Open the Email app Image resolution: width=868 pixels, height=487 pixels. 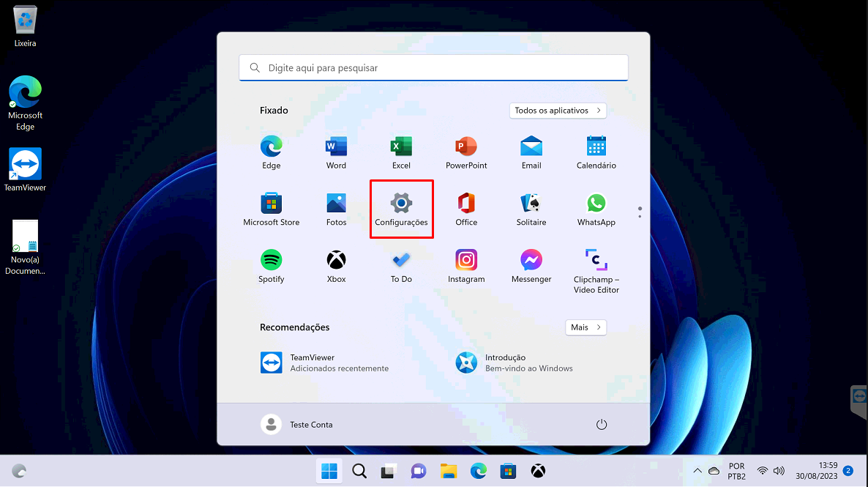coord(531,152)
